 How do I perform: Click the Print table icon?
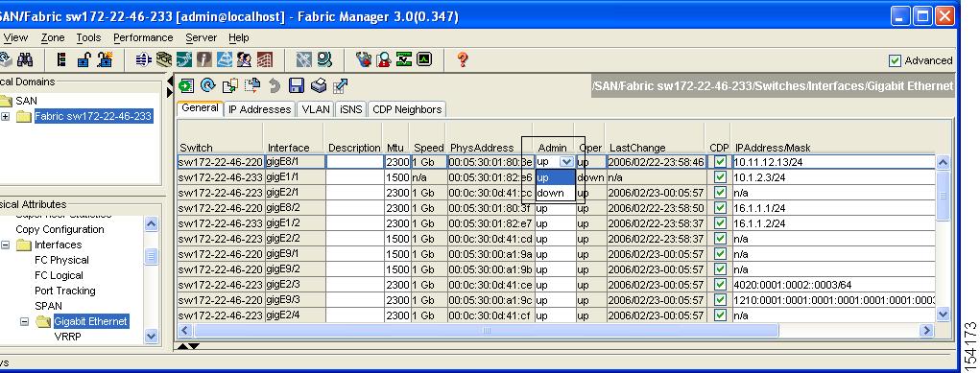[318, 85]
